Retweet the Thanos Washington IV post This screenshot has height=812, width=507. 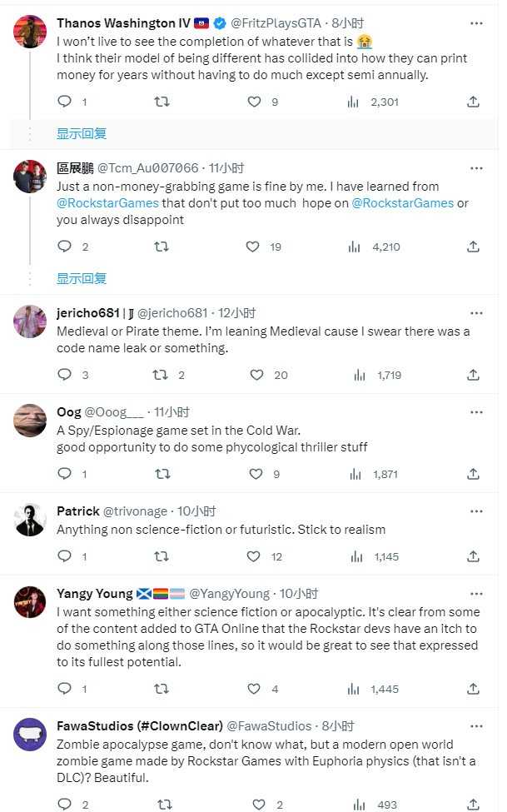click(162, 102)
